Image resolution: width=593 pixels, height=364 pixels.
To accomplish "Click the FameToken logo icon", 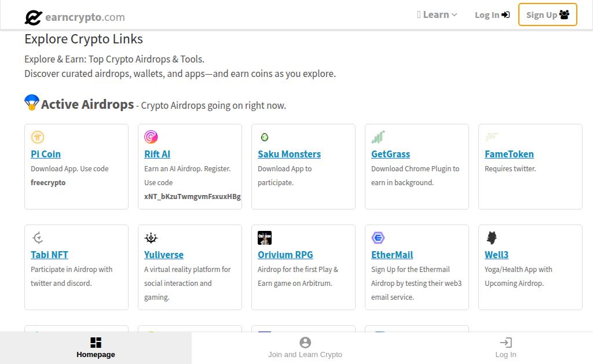I will point(492,137).
